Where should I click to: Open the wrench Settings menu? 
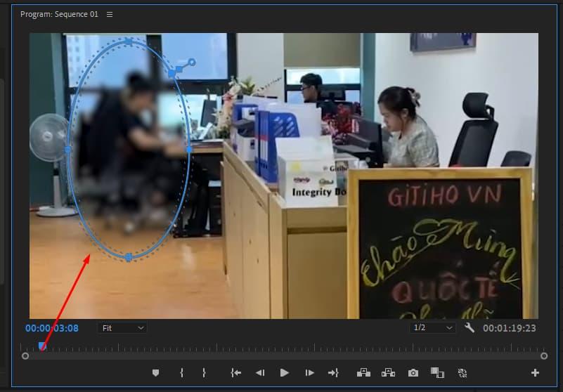470,328
